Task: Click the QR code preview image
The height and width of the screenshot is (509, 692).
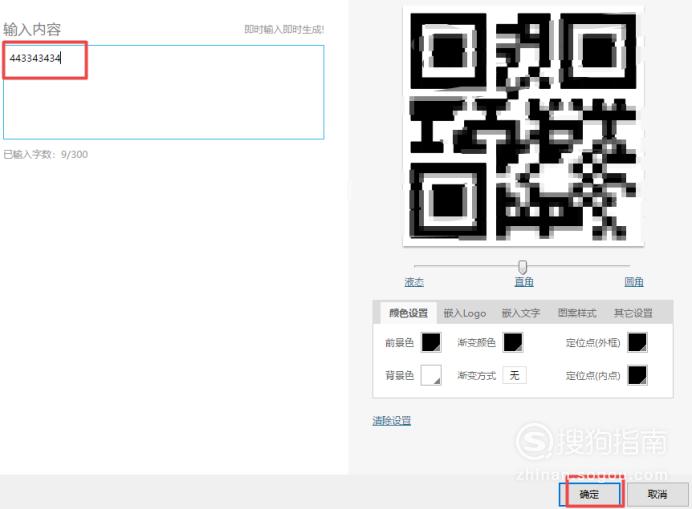Action: pos(523,127)
